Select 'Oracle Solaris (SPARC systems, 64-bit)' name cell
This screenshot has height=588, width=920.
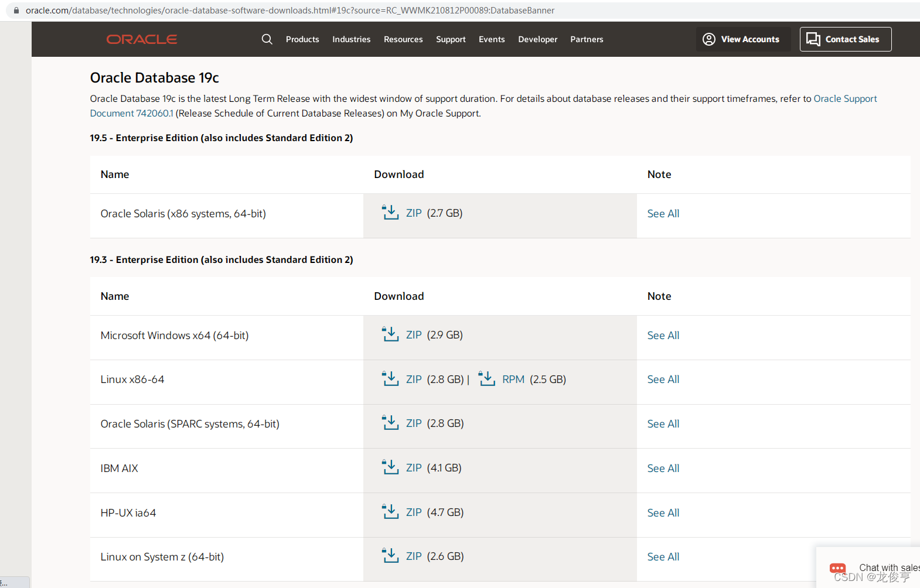tap(190, 424)
